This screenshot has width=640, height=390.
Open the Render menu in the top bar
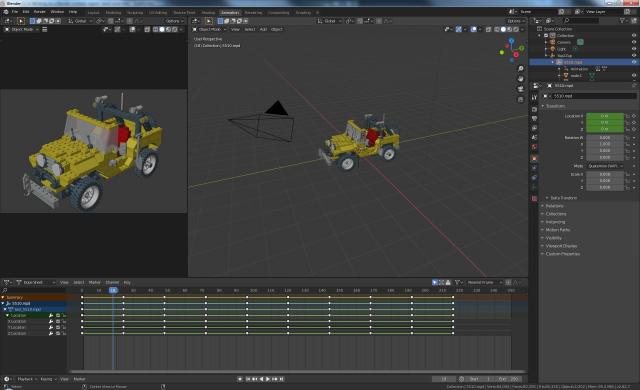tap(40, 12)
